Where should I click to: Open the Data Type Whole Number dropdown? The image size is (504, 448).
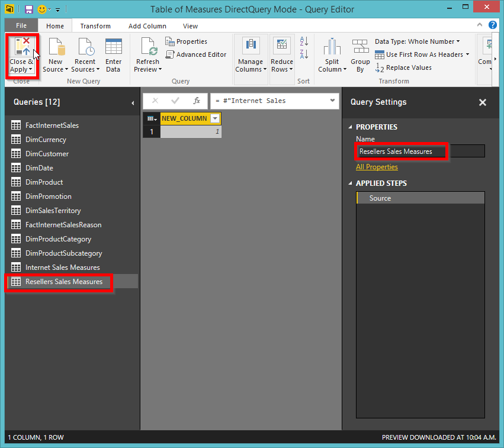point(417,41)
